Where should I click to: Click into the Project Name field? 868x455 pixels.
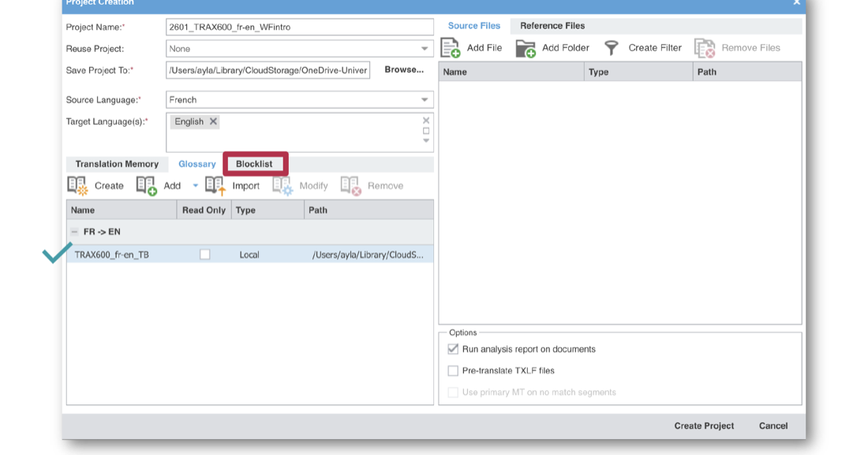(x=300, y=27)
